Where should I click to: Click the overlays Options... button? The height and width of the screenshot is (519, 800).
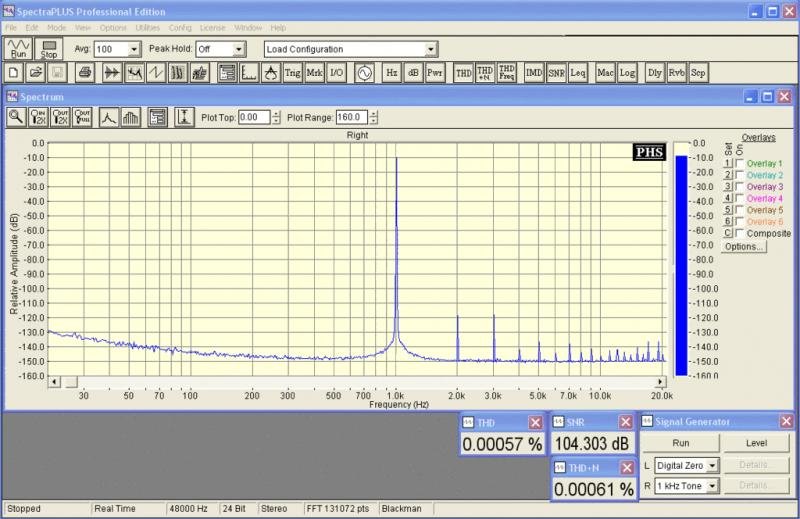(743, 246)
